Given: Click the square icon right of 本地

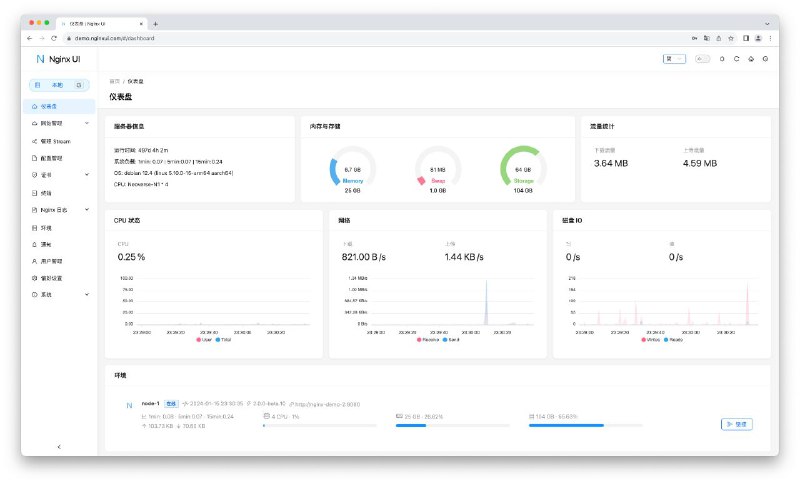Looking at the screenshot, I should (79, 85).
